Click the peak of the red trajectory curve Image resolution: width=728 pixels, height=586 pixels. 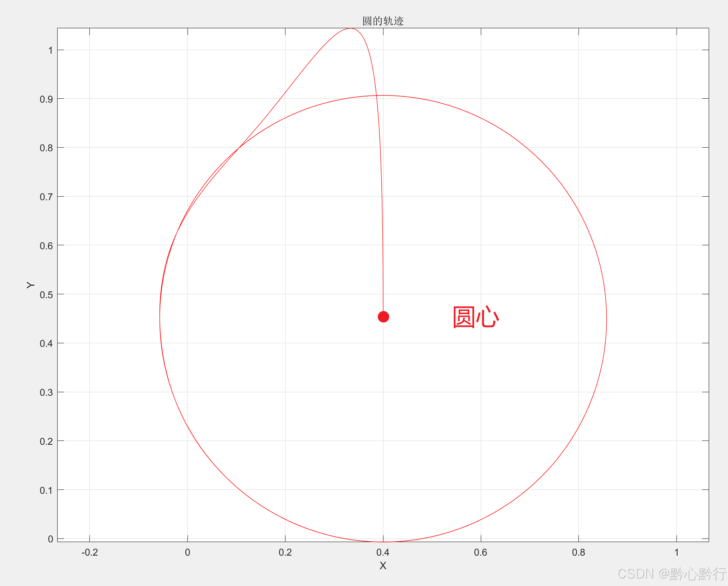[350, 29]
